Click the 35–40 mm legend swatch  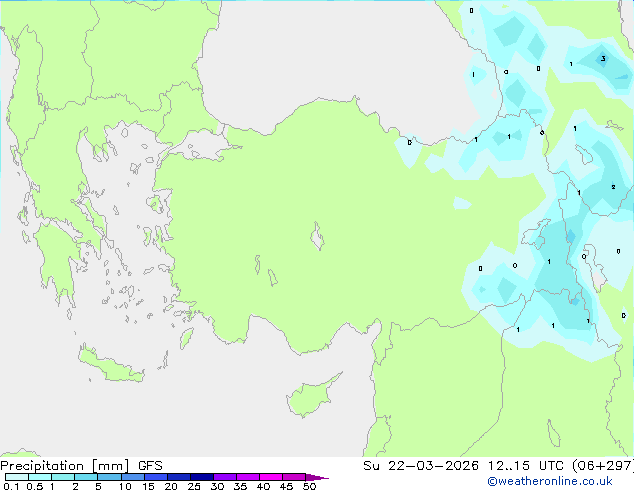click(x=248, y=477)
